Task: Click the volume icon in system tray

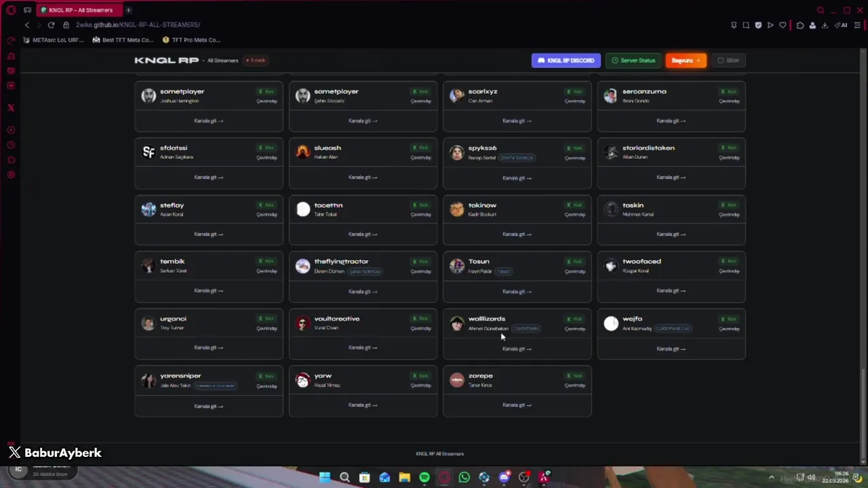Action: coord(811,478)
